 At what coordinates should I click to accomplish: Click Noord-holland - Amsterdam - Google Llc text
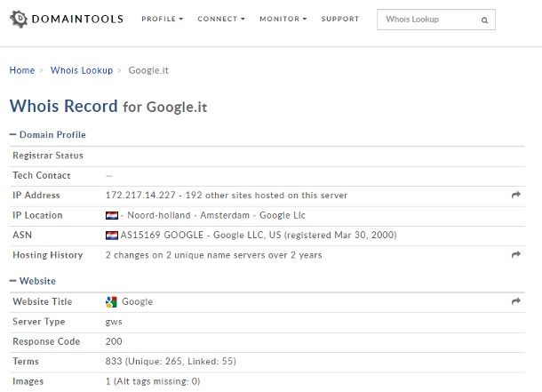click(217, 215)
